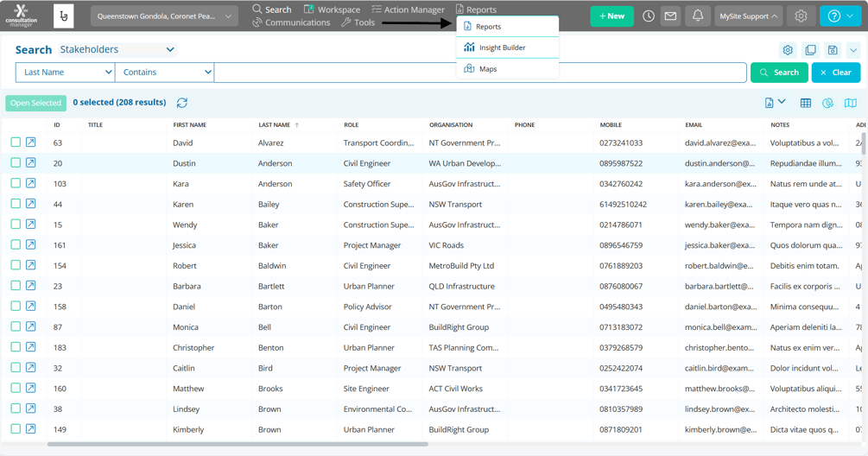Click the copy search icon

810,50
